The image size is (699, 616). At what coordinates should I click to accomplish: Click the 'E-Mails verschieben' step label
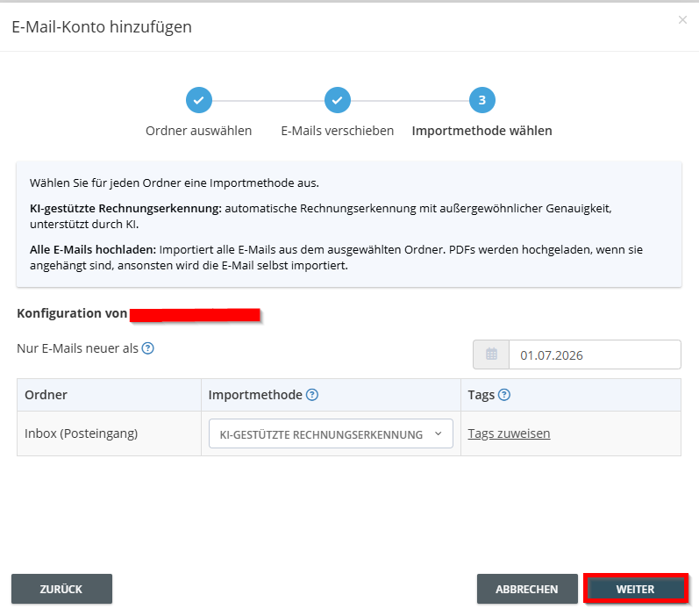[338, 131]
